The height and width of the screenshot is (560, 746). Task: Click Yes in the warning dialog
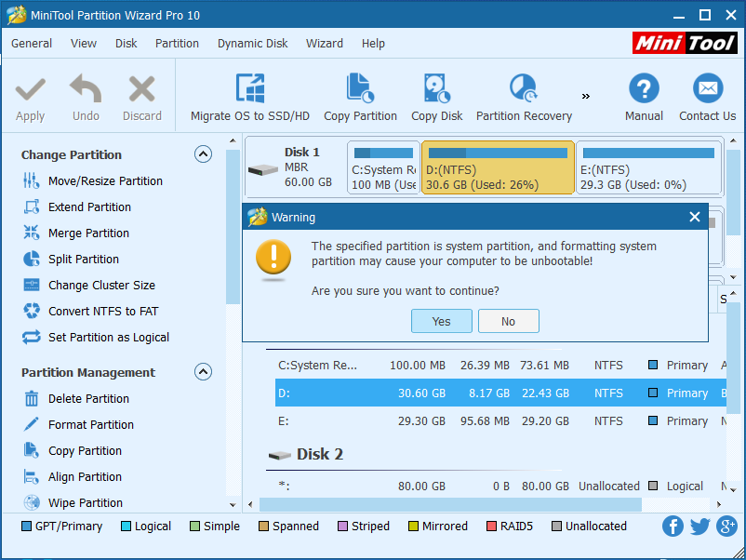pos(441,320)
